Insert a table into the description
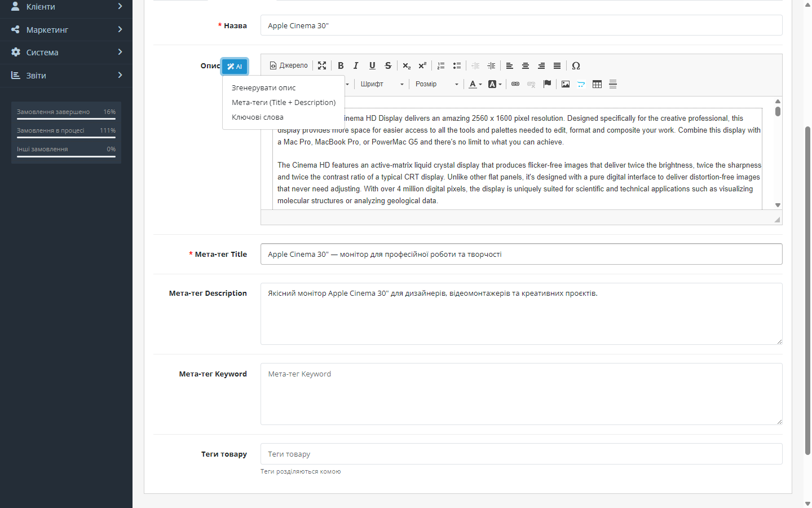 coord(597,84)
